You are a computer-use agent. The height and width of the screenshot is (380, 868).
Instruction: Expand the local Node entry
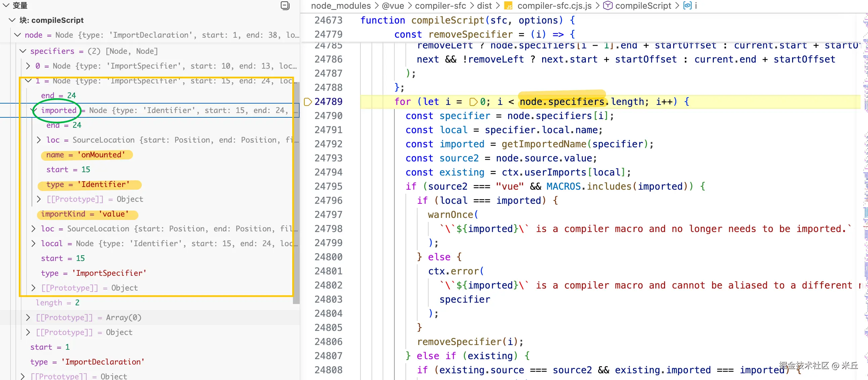33,243
